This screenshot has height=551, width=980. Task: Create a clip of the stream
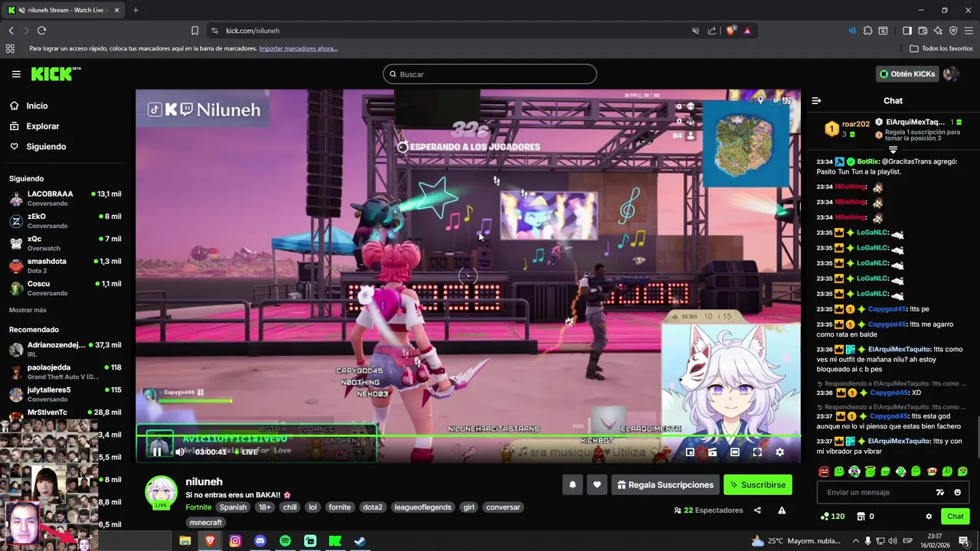pos(712,452)
